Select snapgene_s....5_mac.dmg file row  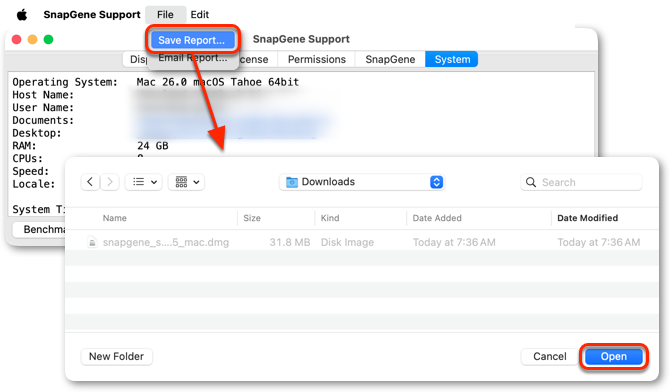coord(361,242)
